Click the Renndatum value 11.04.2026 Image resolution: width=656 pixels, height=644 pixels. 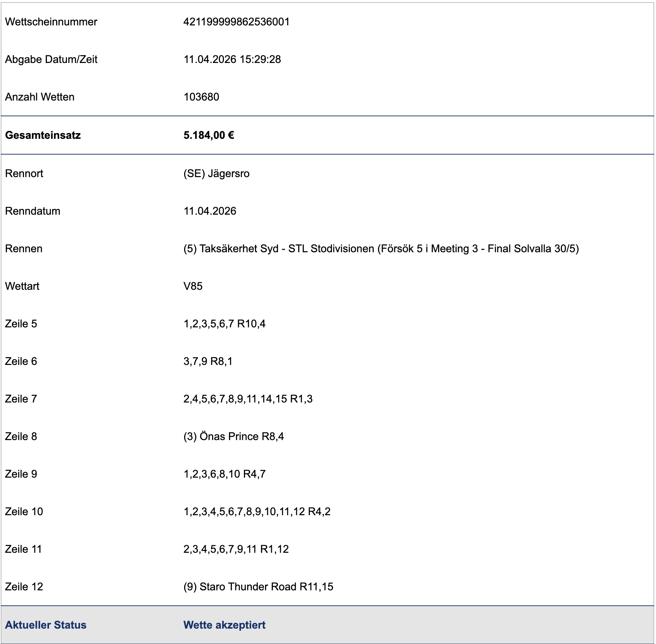tap(210, 211)
